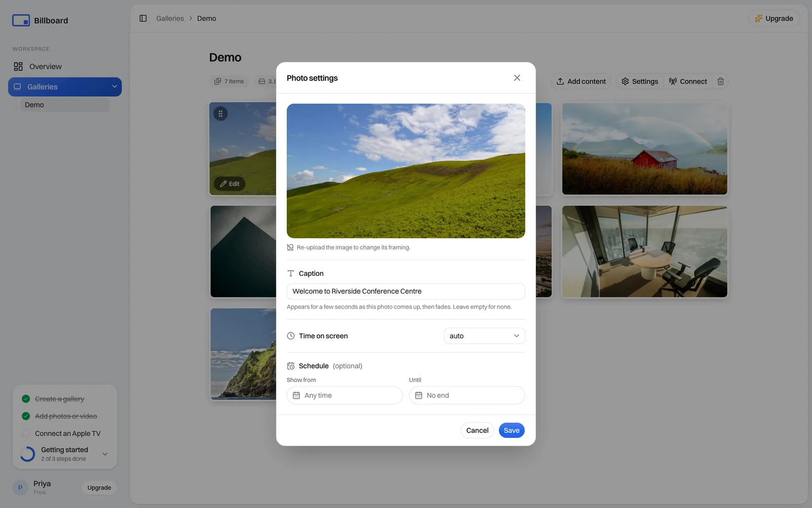Click the Connect button
The width and height of the screenshot is (812, 508).
coord(688,81)
